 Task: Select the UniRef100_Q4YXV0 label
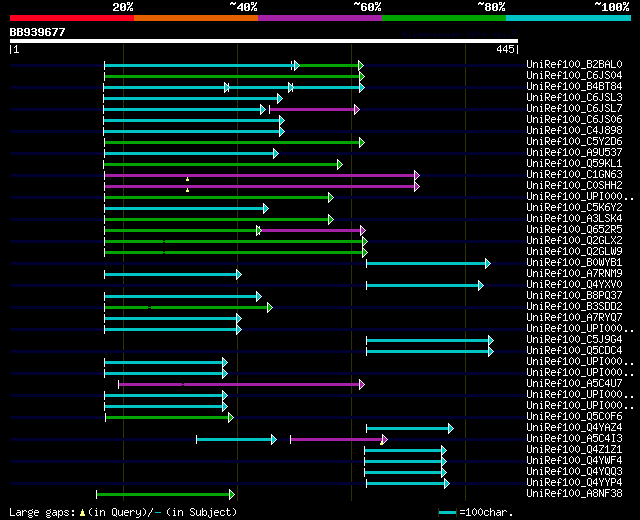pos(574,284)
